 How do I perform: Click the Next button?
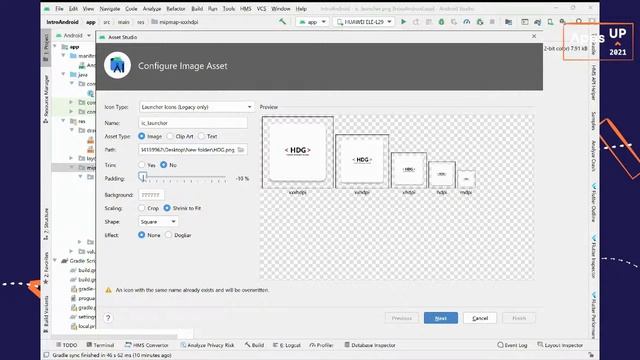441,318
